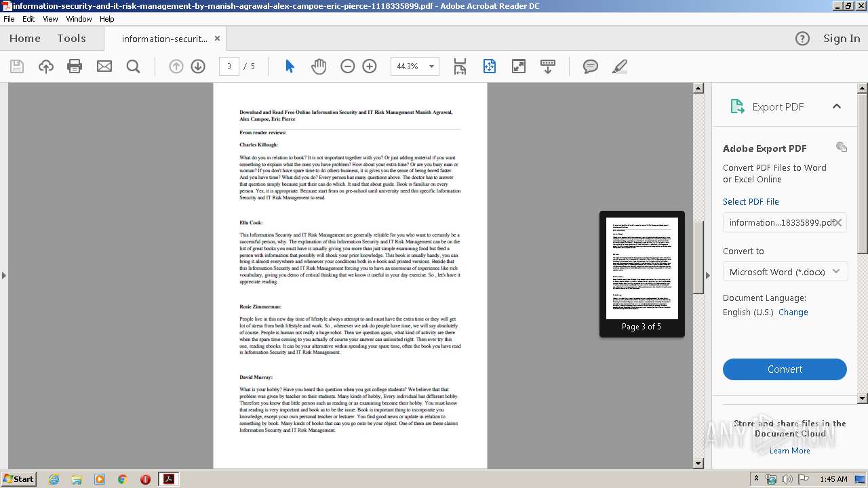Fit page to window width
The height and width of the screenshot is (488, 868).
[x=490, y=66]
